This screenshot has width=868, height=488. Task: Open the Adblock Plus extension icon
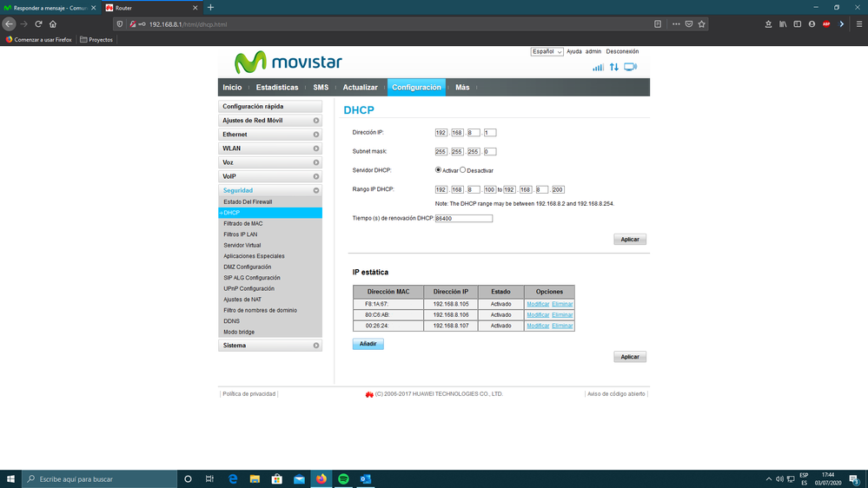pos(826,23)
